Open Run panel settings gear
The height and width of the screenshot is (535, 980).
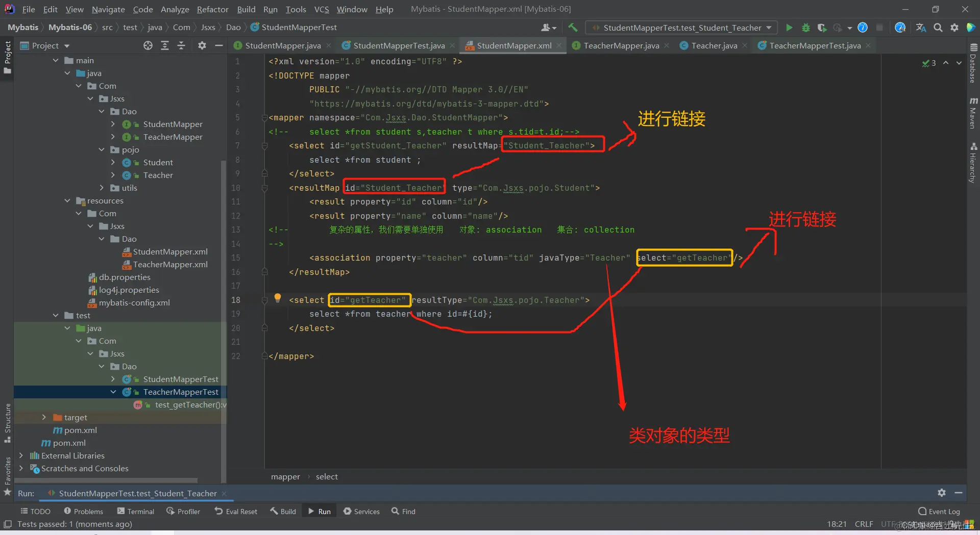click(942, 493)
